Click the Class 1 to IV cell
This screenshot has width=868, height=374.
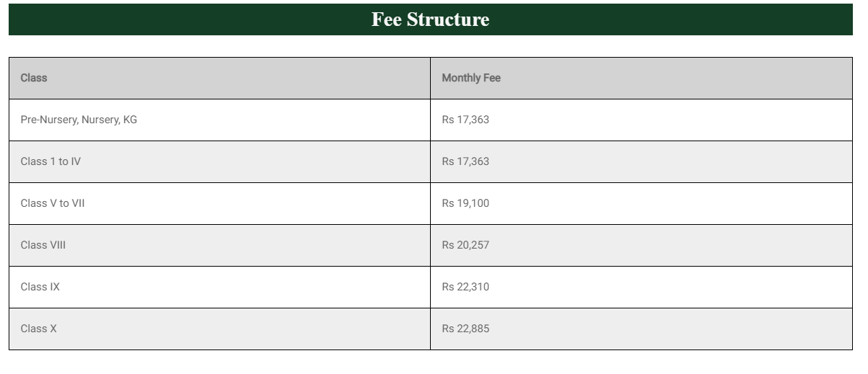(219, 161)
